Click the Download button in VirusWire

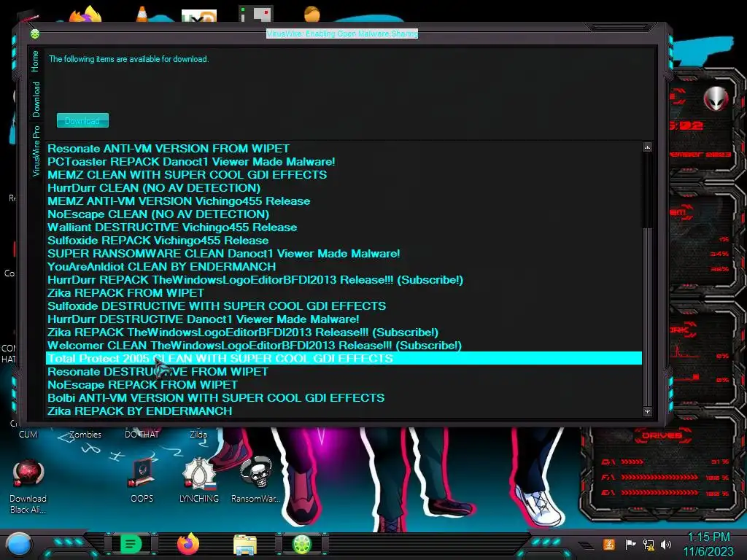point(82,120)
